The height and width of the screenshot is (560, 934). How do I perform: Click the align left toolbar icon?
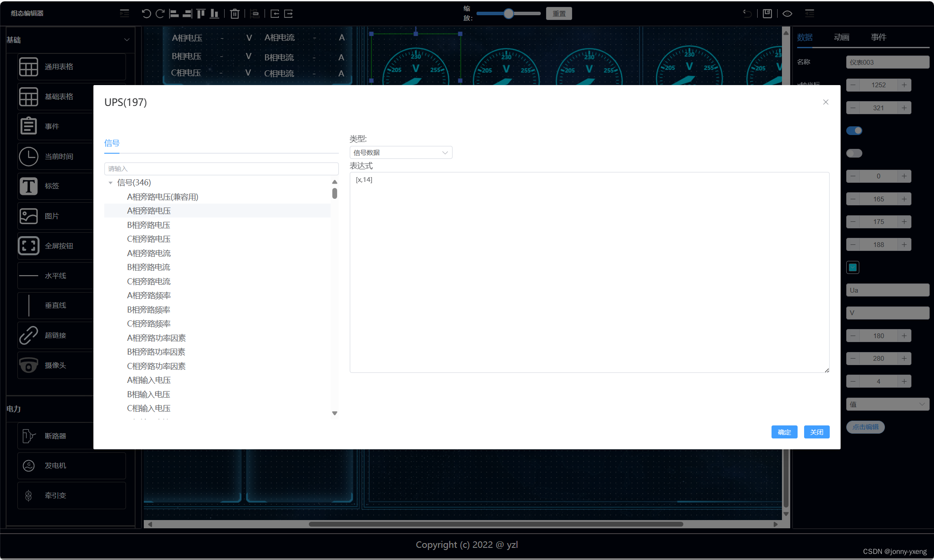click(174, 14)
